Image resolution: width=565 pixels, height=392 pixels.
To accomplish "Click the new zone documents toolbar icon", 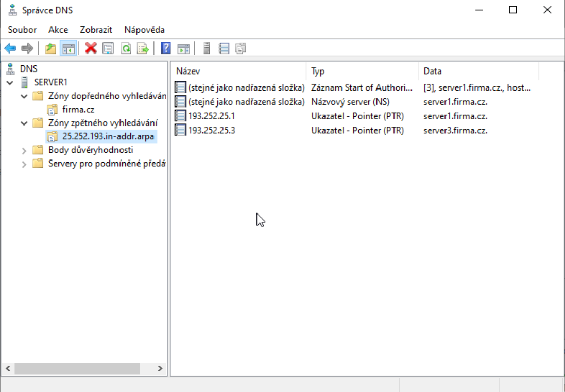I will [x=241, y=48].
